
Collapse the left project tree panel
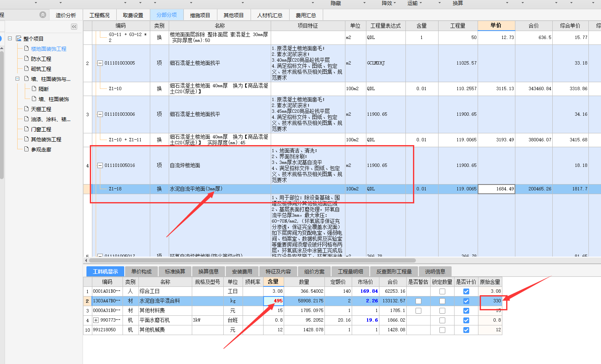[x=74, y=26]
